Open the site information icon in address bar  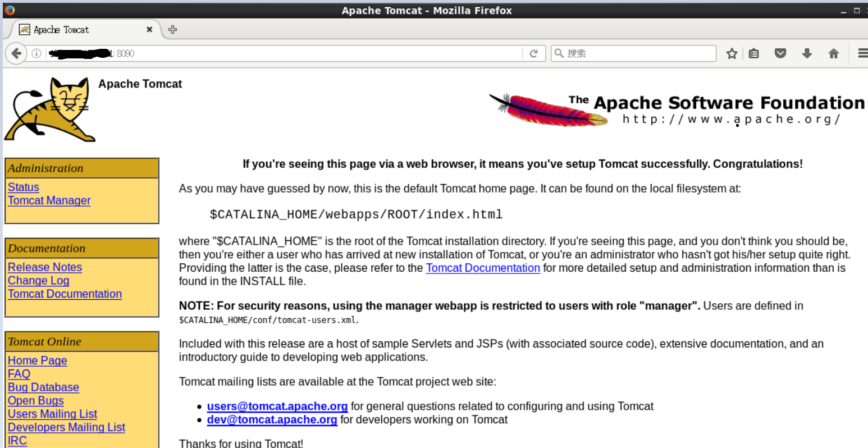(36, 53)
